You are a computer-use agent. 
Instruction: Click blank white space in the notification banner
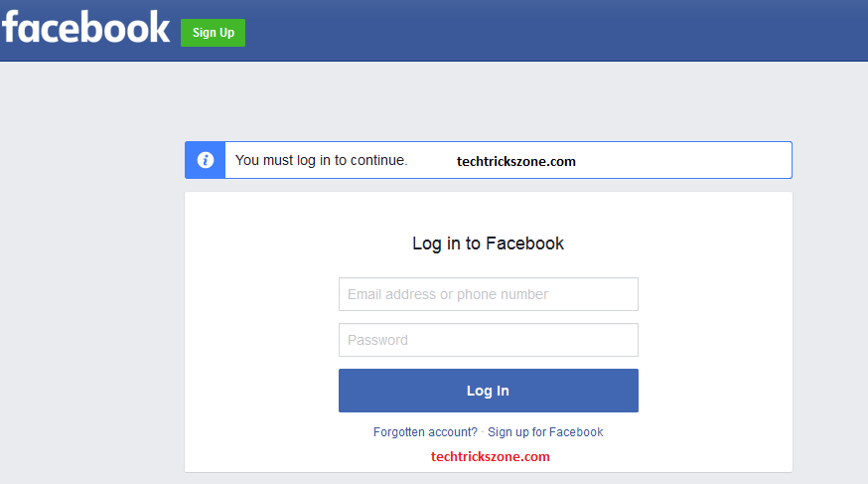685,160
